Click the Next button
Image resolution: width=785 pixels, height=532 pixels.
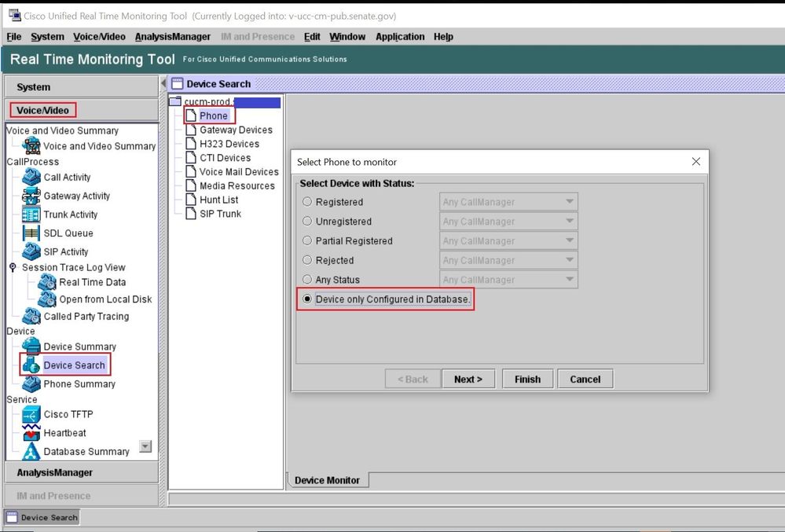(468, 379)
